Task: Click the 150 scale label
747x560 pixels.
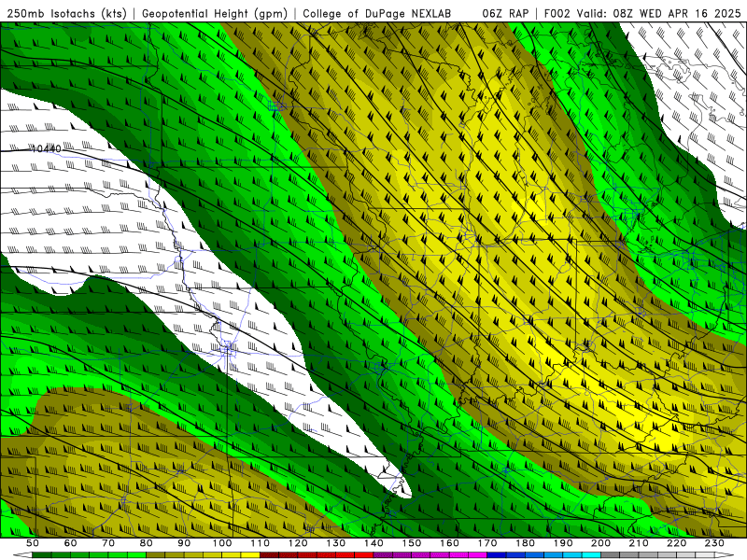Action: pyautogui.click(x=412, y=543)
